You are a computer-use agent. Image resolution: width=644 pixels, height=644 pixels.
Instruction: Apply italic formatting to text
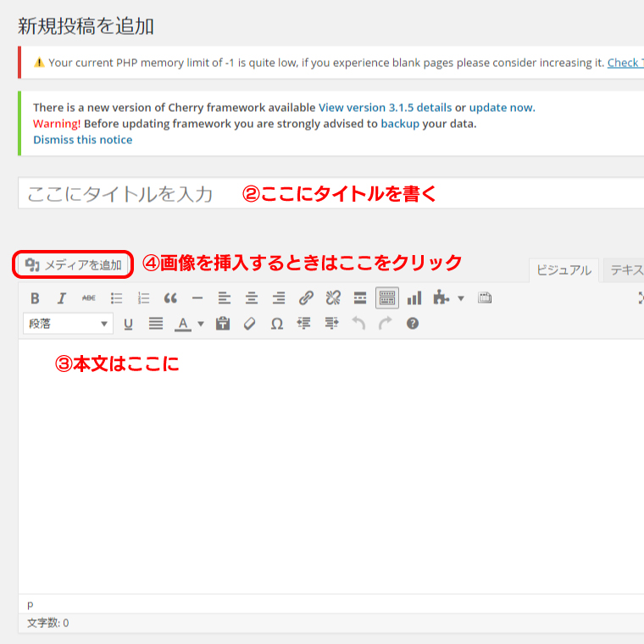coord(61,298)
